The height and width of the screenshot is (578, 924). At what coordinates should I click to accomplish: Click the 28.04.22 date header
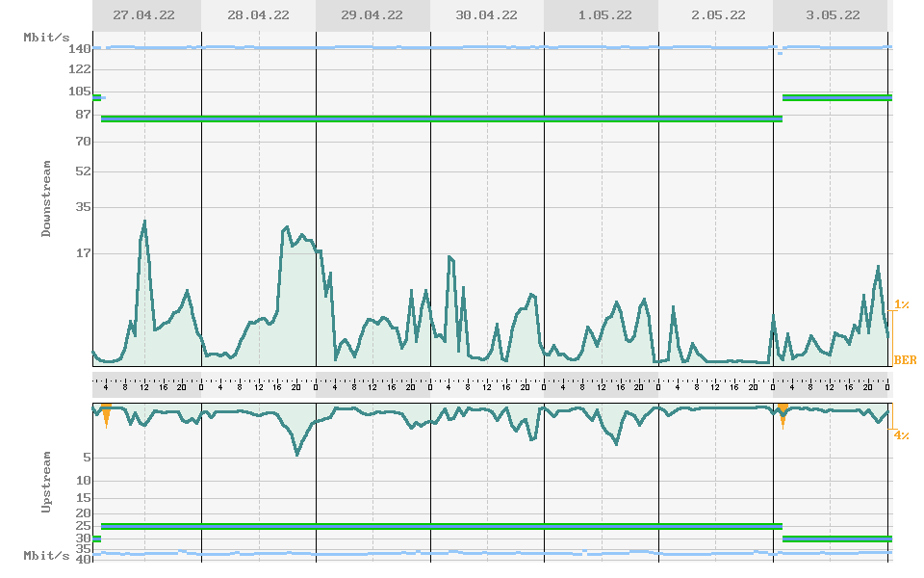tap(258, 15)
